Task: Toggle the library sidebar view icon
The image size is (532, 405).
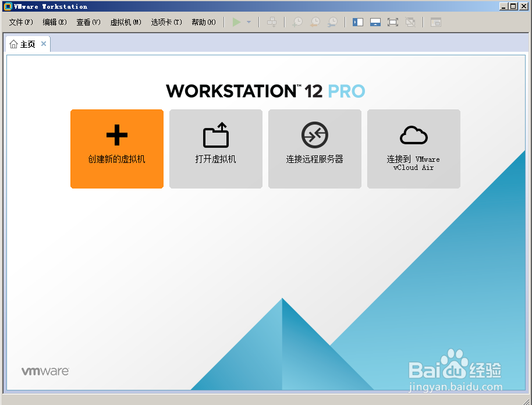Action: click(358, 22)
